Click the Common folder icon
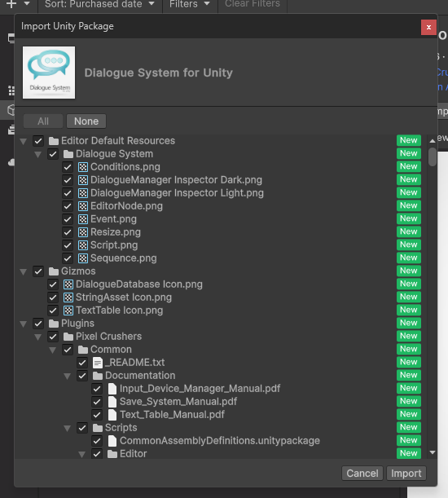 (x=83, y=350)
